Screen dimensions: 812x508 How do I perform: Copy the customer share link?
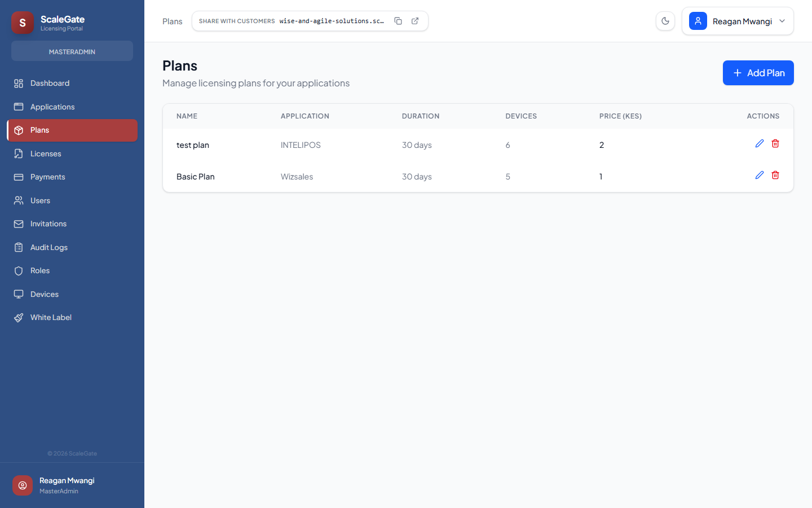pyautogui.click(x=398, y=20)
